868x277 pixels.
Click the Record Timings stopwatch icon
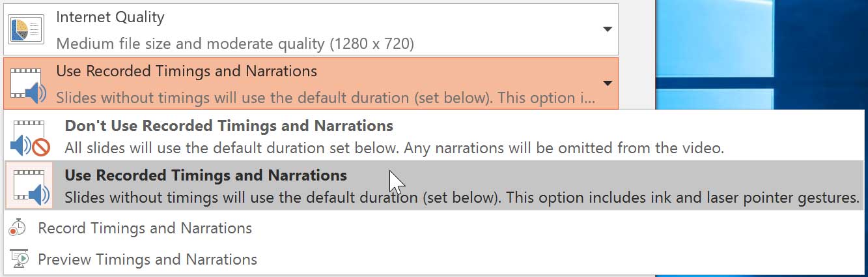[x=18, y=228]
